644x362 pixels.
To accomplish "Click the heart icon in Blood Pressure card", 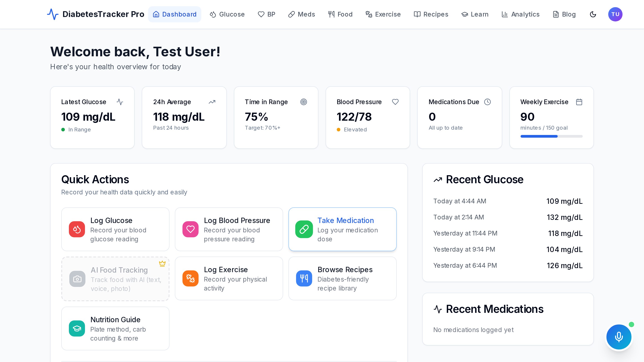I will click(x=395, y=102).
